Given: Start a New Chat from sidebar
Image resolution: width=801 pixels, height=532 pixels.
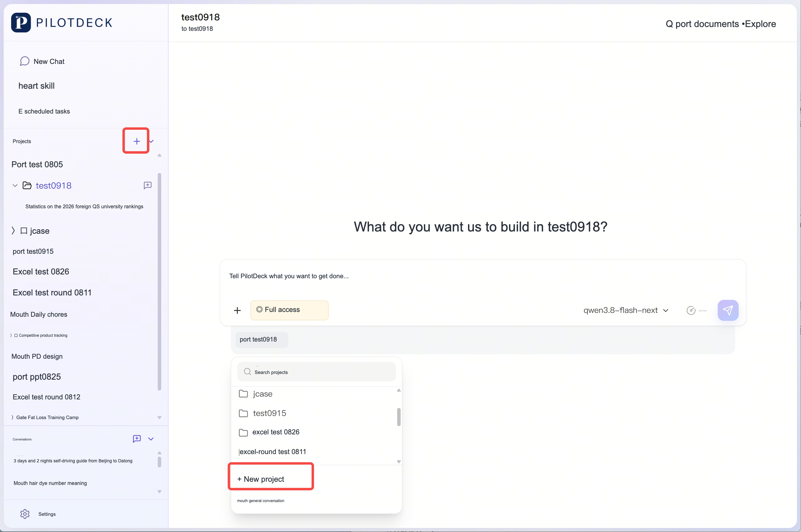Looking at the screenshot, I should pos(42,61).
